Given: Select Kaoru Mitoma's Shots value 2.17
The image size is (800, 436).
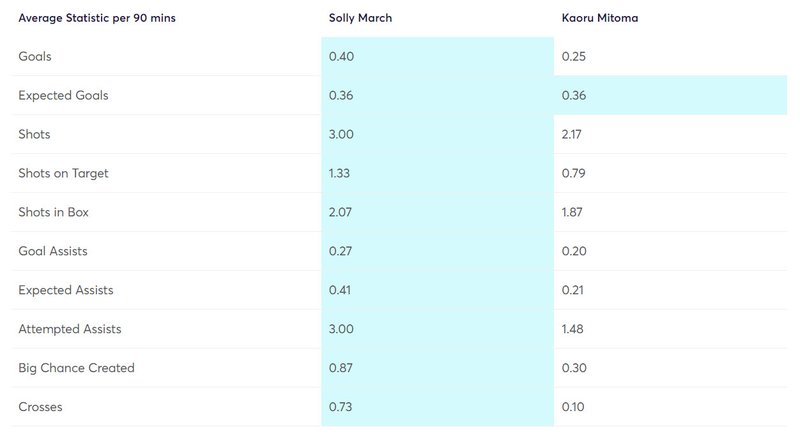Looking at the screenshot, I should 571,134.
